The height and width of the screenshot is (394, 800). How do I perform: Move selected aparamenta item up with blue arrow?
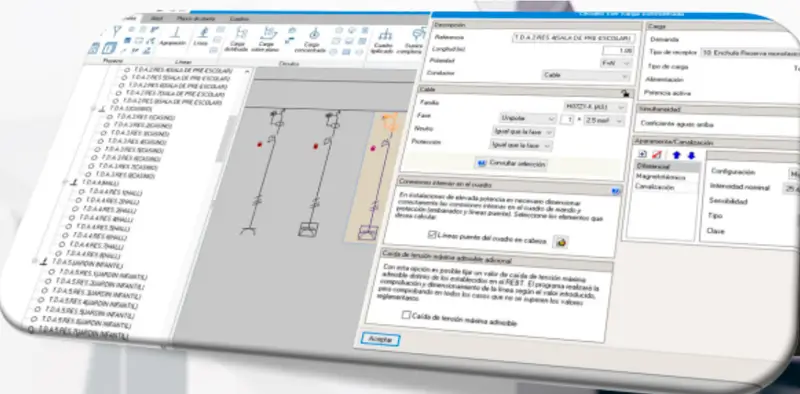click(677, 155)
